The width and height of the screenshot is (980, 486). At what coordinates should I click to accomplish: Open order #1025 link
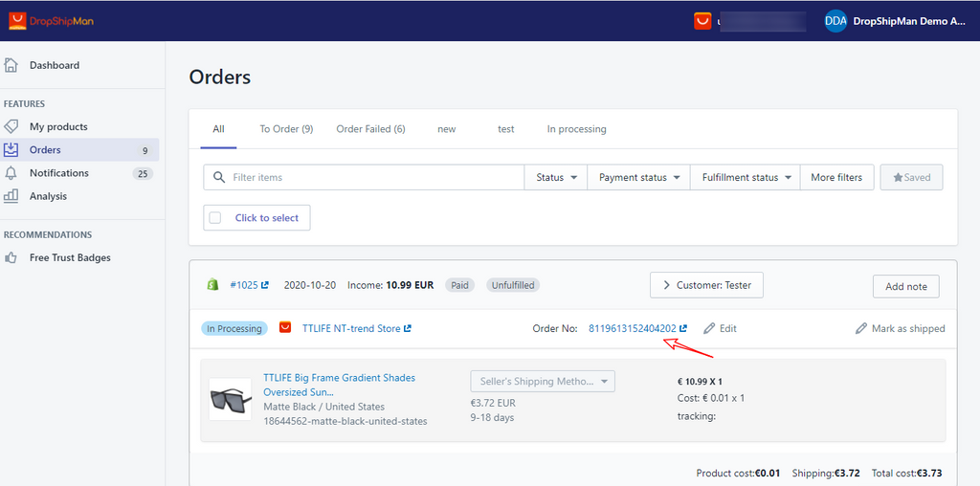pos(244,285)
